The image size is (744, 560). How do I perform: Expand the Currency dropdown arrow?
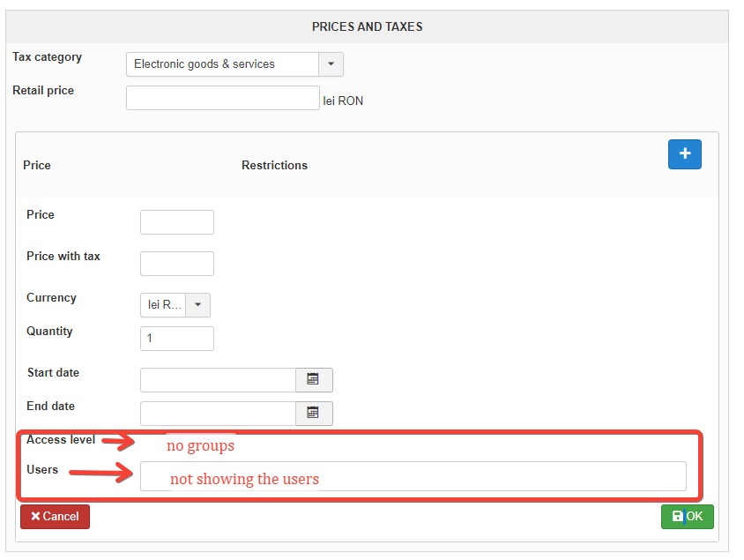click(198, 305)
